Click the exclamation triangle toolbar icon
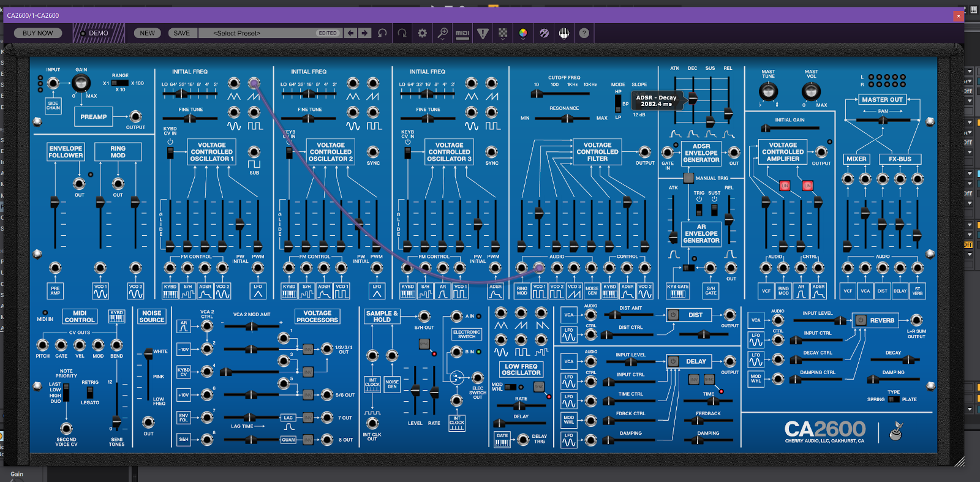 coord(483,33)
